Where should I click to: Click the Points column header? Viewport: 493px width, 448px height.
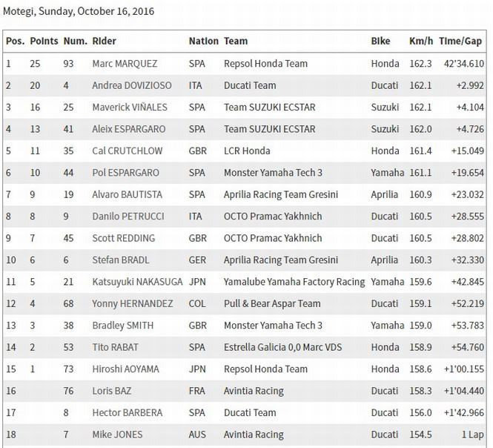click(44, 42)
